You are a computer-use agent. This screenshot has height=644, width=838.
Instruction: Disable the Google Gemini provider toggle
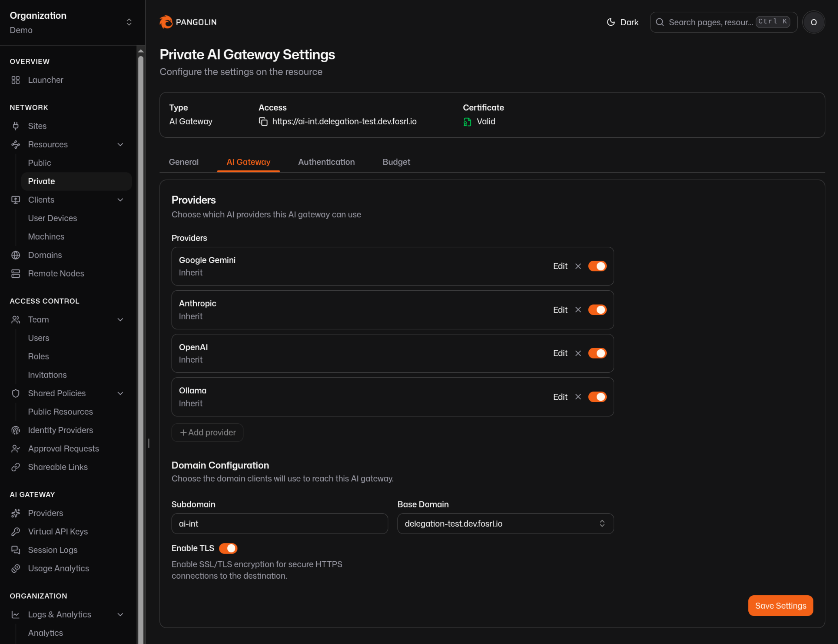(x=597, y=266)
